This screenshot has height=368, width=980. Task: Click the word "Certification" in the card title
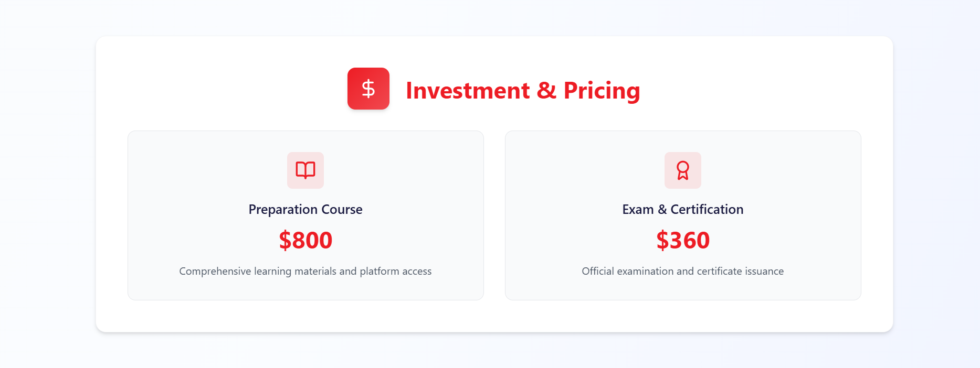pos(707,210)
